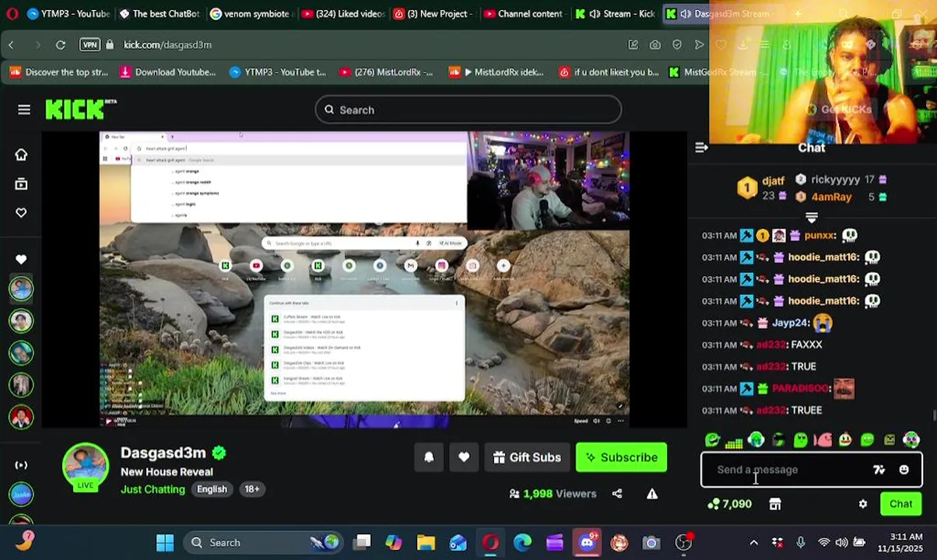Open the Kick sidebar hamburger menu
Image resolution: width=937 pixels, height=560 pixels.
[x=24, y=110]
